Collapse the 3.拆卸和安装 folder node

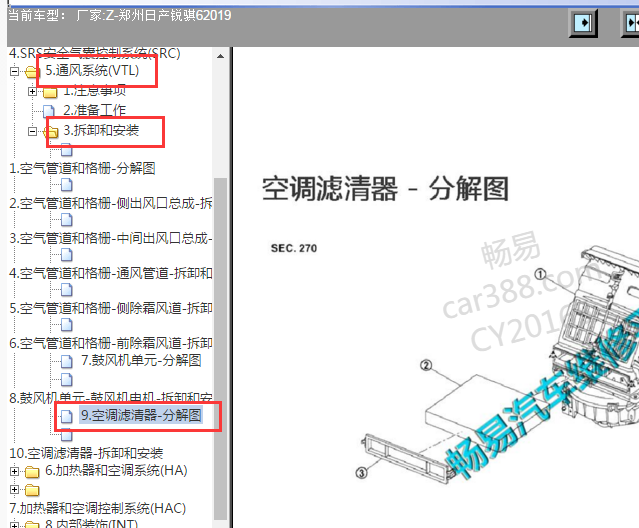pos(32,132)
